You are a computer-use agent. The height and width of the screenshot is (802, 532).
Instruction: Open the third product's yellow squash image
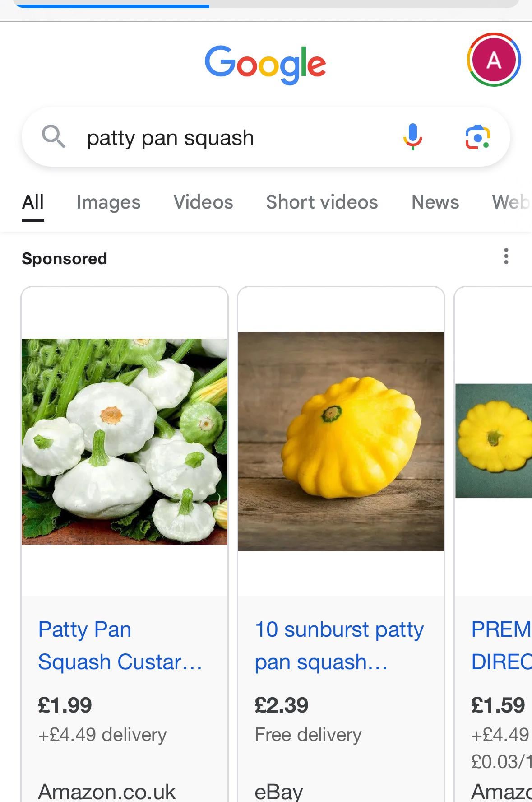[x=494, y=441]
